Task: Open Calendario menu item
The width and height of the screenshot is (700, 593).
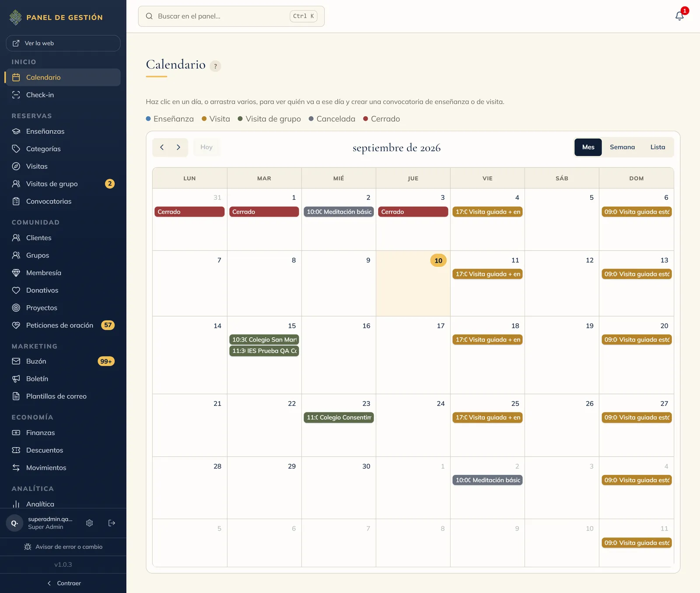Action: [x=63, y=77]
